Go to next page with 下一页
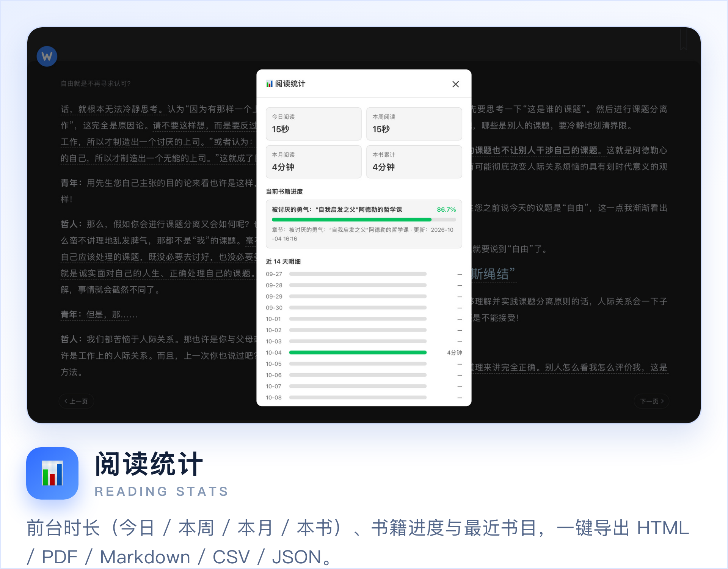The height and width of the screenshot is (569, 728). coord(651,401)
